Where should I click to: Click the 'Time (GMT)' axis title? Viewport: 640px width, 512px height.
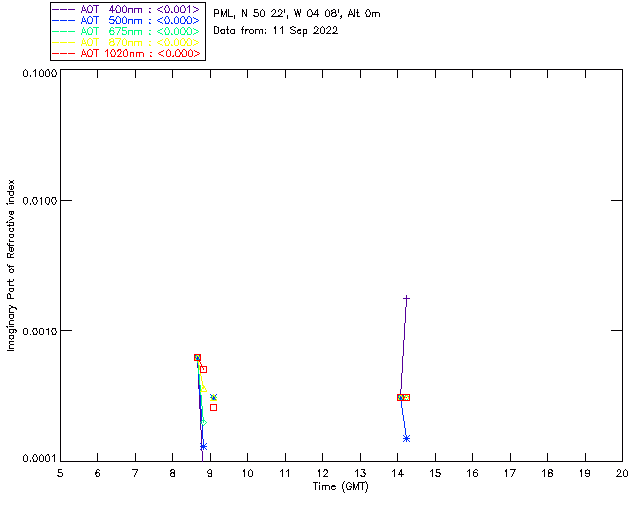(341, 487)
